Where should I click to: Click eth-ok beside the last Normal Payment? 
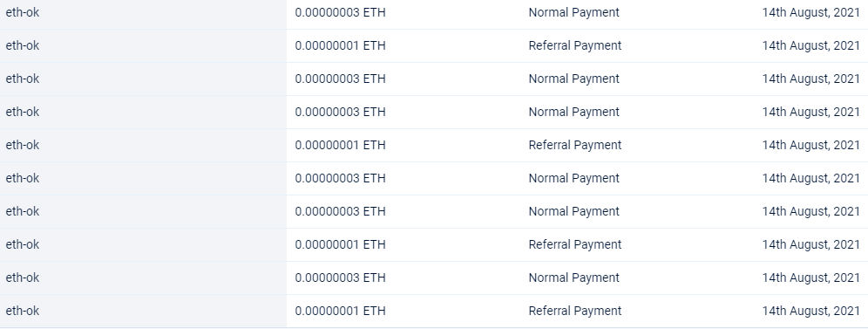[x=22, y=278]
